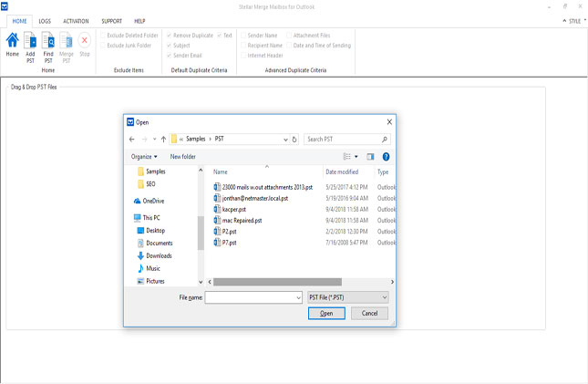The image size is (588, 384).
Task: Toggle the Sender Email checkbox
Action: (x=170, y=56)
